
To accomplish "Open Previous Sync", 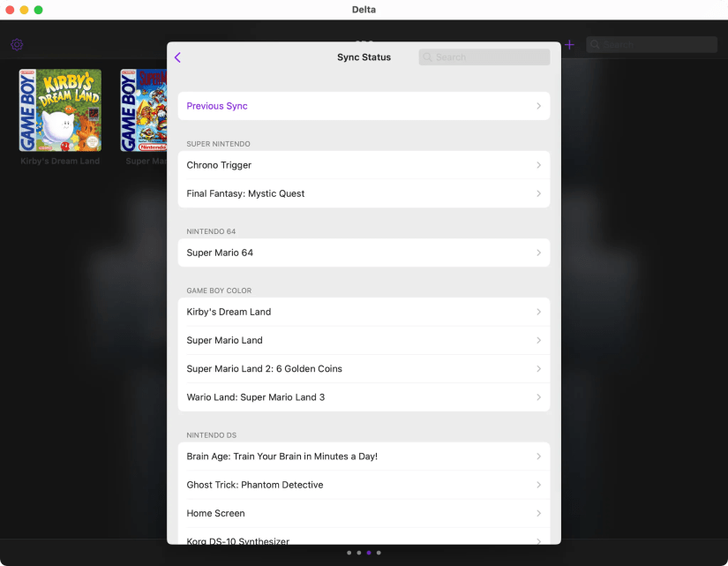I will 364,106.
